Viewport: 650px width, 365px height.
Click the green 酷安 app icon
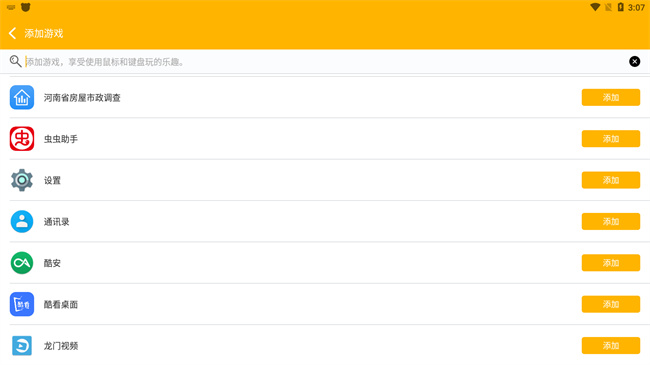(22, 263)
